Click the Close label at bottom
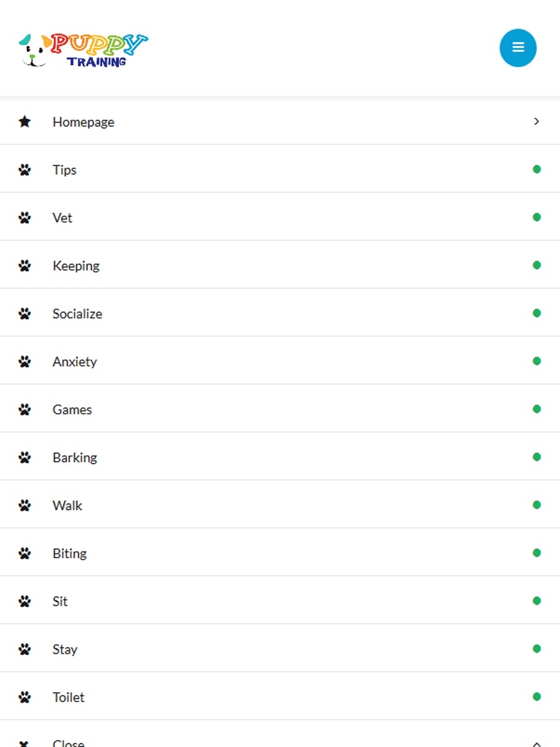 [69, 743]
